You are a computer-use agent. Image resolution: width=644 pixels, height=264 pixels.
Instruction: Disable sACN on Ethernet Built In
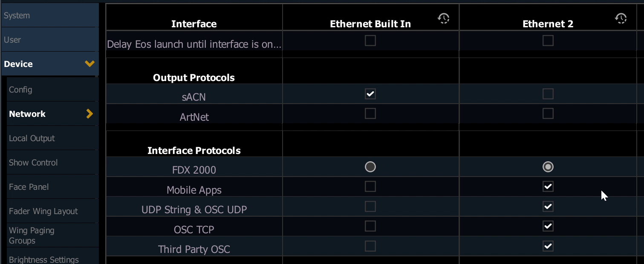click(x=370, y=94)
